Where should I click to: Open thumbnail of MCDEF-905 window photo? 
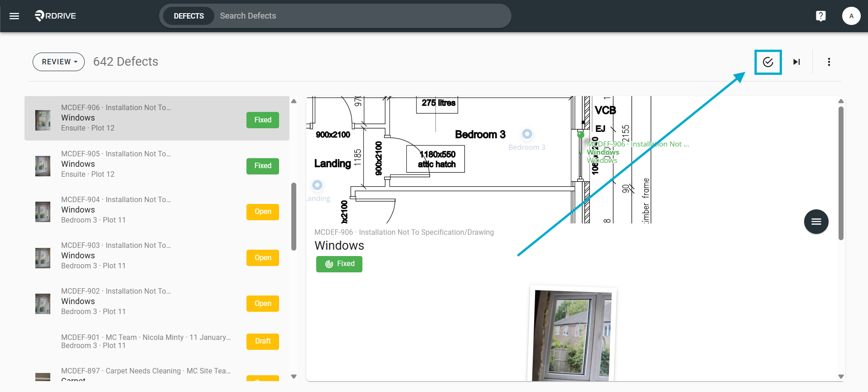(x=43, y=166)
